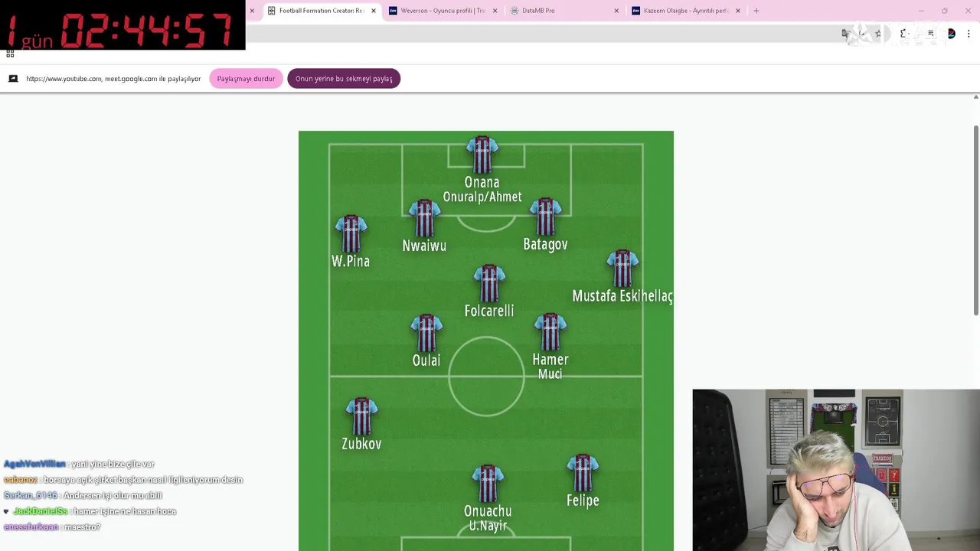980x551 pixels.
Task: Click the Zubkov name label
Action: (x=361, y=444)
